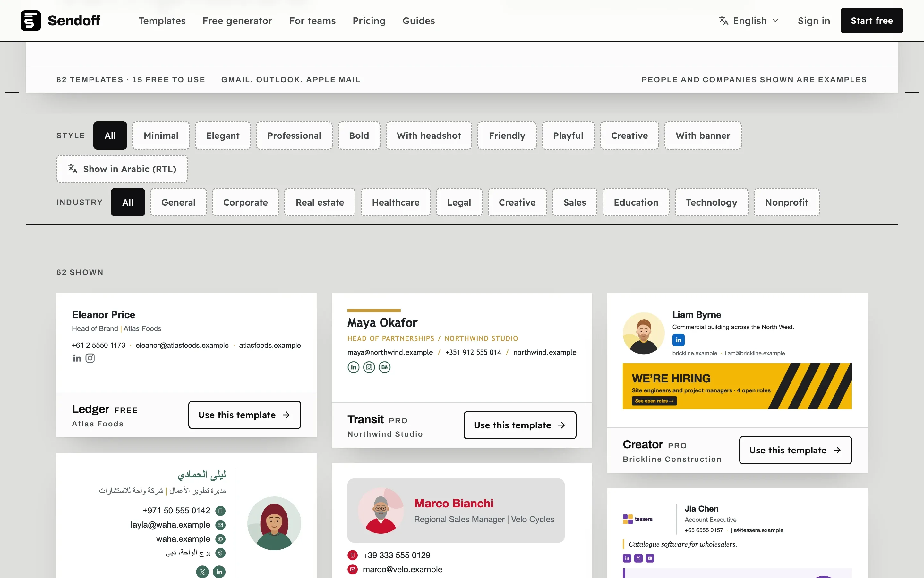
Task: Click Instagram icon in Eleanor Price signature
Action: coord(90,358)
